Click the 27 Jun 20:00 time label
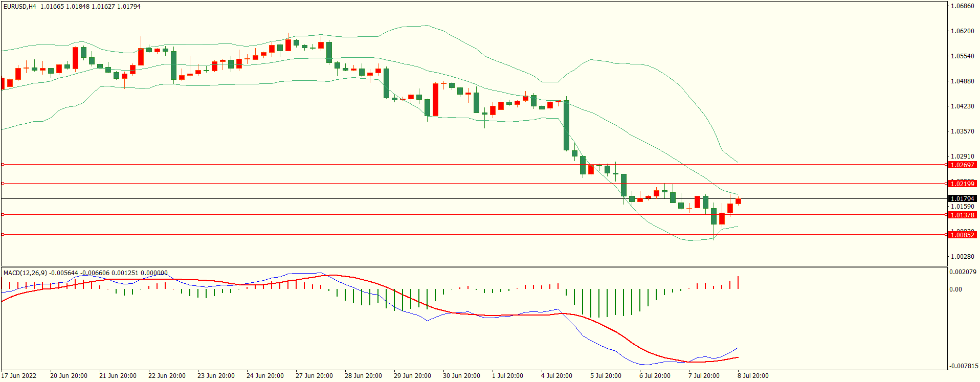The height and width of the screenshot is (382, 980). pos(314,376)
